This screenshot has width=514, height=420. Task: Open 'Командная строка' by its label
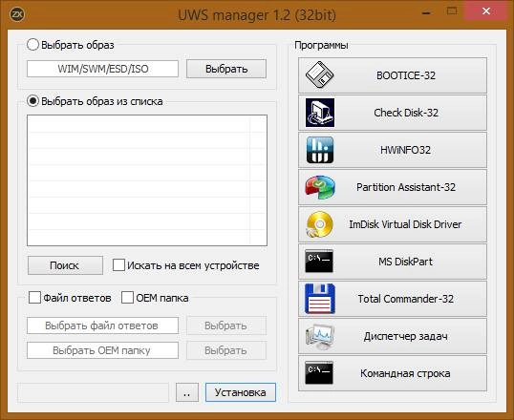405,373
